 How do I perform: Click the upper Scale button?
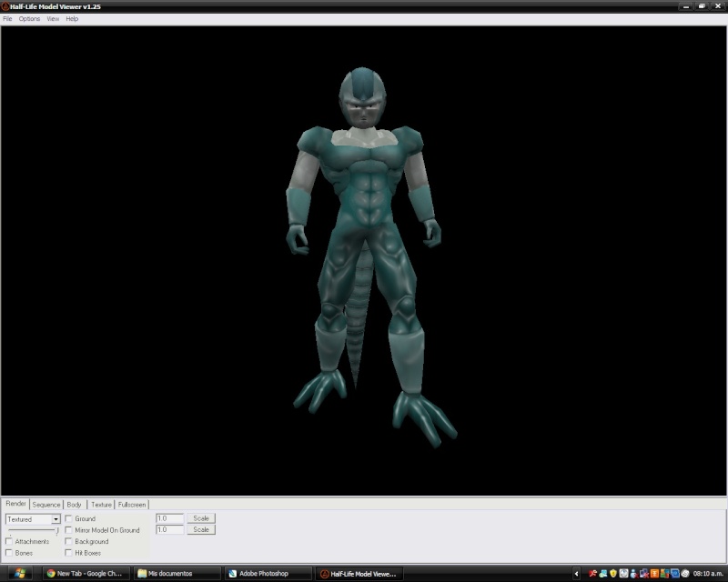pyautogui.click(x=201, y=518)
